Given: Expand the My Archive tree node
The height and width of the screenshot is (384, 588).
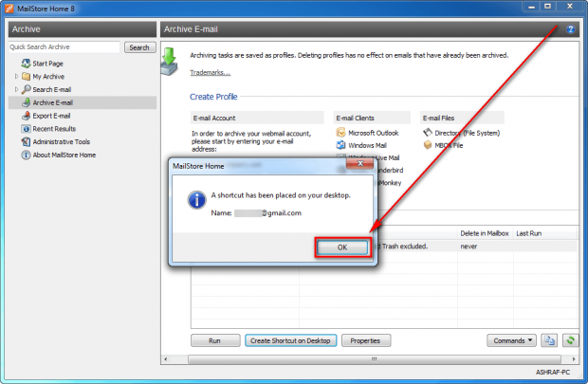Looking at the screenshot, I should [16, 77].
